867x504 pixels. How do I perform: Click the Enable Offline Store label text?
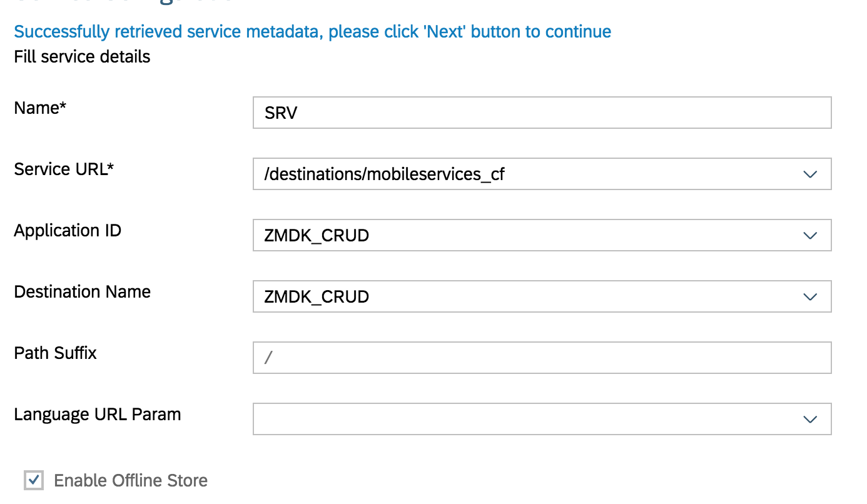click(131, 480)
